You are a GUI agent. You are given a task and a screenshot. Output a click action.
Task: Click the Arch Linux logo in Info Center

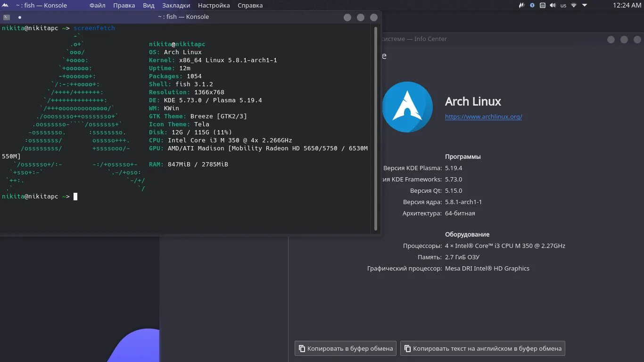pos(407,107)
